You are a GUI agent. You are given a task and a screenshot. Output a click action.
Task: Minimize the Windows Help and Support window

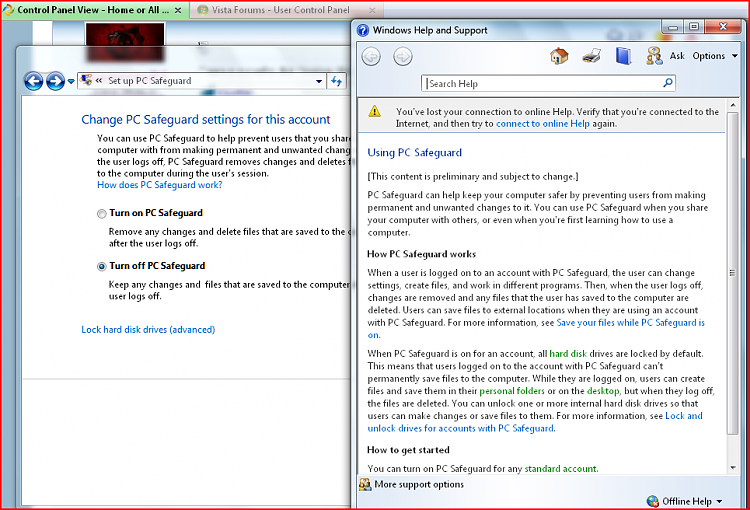(x=673, y=27)
